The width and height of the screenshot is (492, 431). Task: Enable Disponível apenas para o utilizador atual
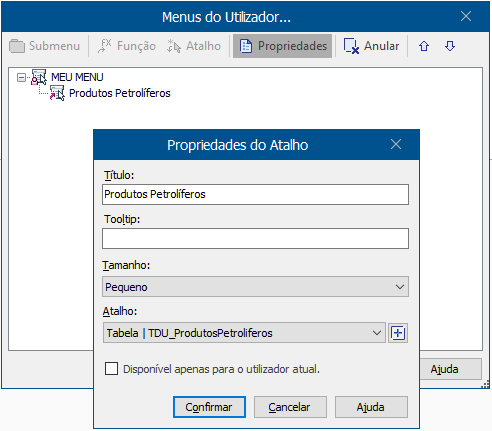(111, 369)
